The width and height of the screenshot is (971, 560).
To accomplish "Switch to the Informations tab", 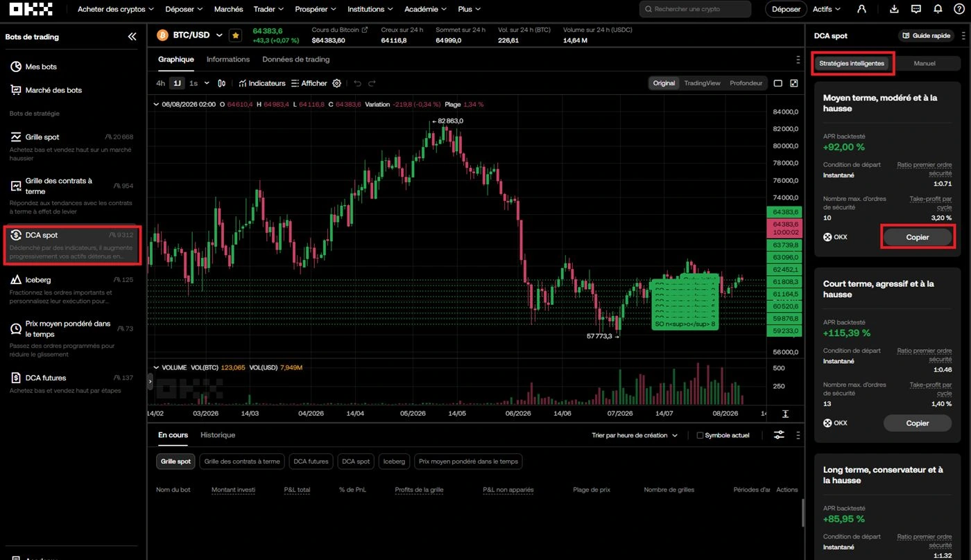I will (228, 60).
